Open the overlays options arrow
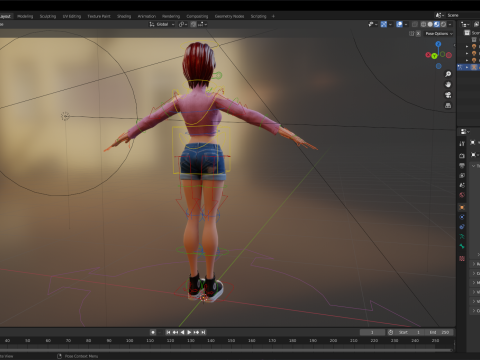 pyautogui.click(x=406, y=24)
